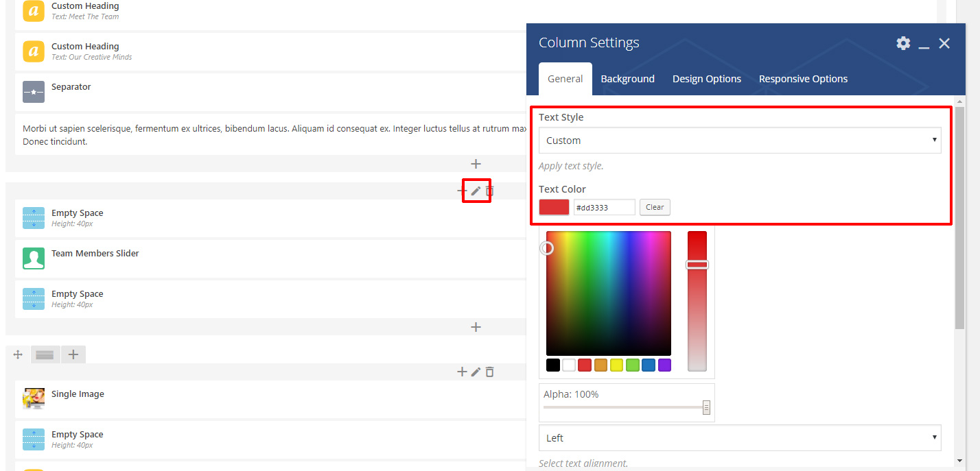Viewport: 980px width, 471px height.
Task: Open the Text Style dropdown
Action: [x=739, y=141]
